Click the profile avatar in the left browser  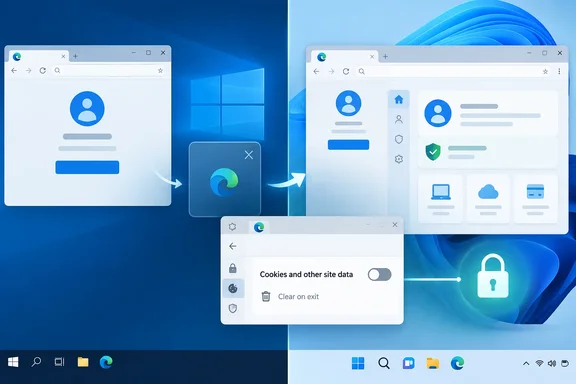[87, 109]
